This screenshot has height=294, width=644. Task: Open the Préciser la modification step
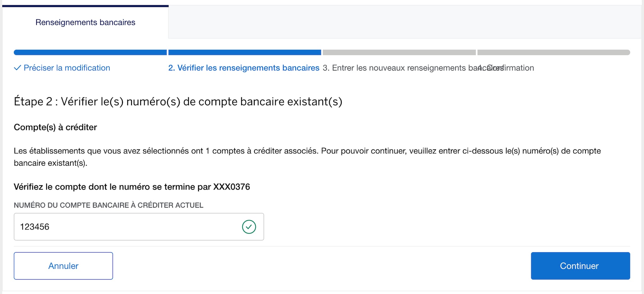click(x=67, y=68)
